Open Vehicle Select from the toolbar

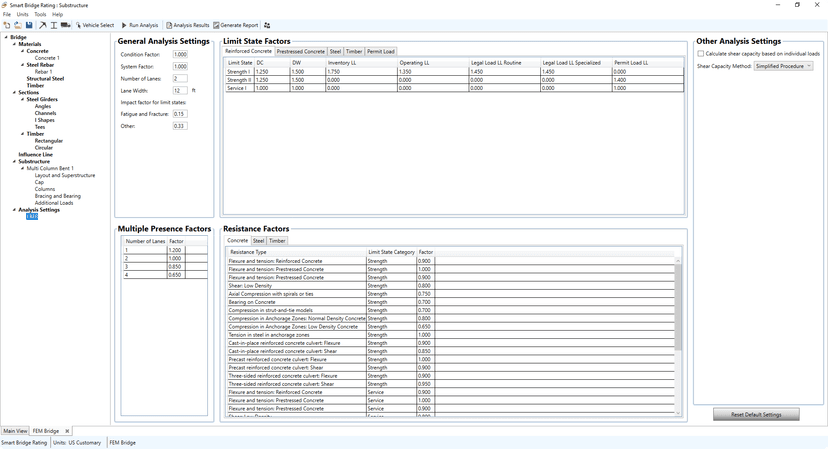(95, 25)
